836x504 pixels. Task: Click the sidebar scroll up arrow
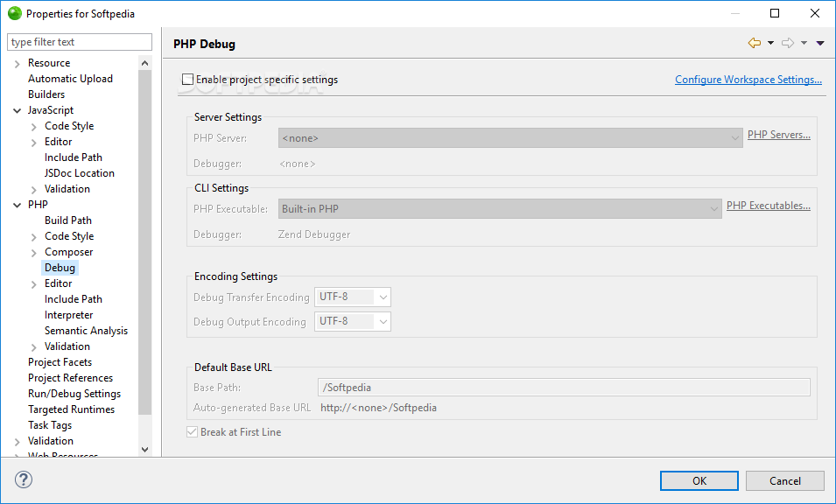click(x=144, y=63)
